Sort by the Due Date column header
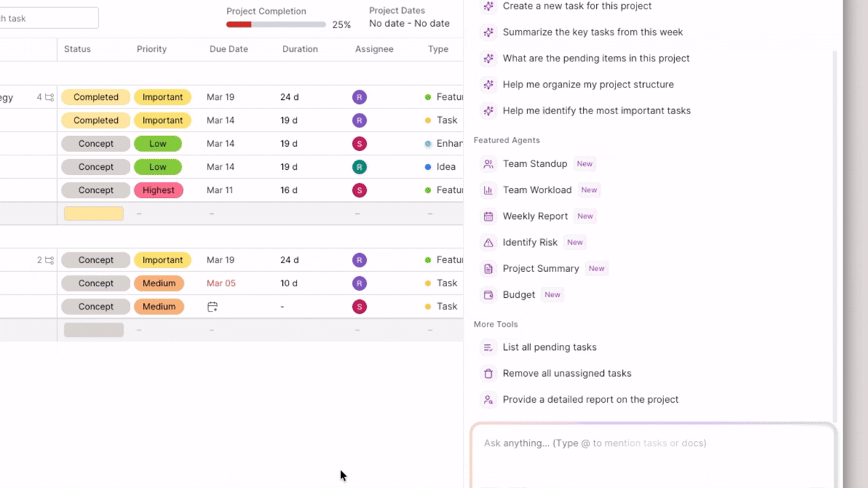The width and height of the screenshot is (868, 488). [229, 49]
